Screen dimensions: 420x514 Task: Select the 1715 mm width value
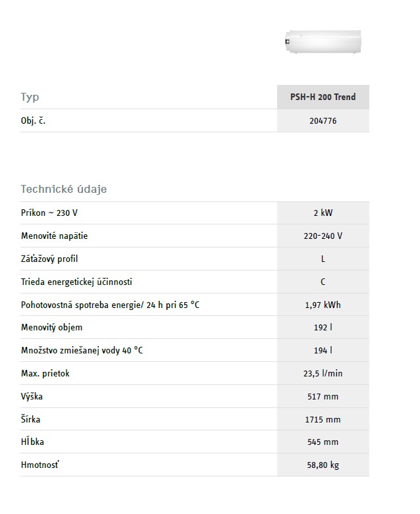[323, 419]
